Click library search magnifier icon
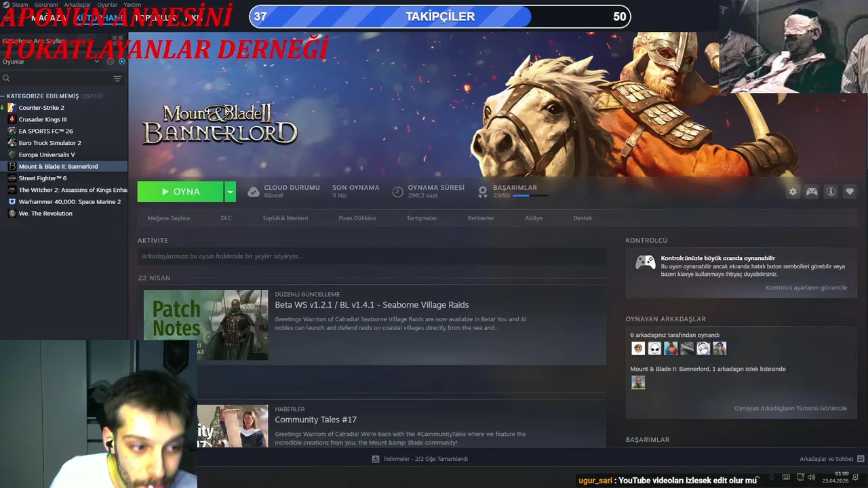The width and height of the screenshot is (868, 488). pyautogui.click(x=7, y=79)
